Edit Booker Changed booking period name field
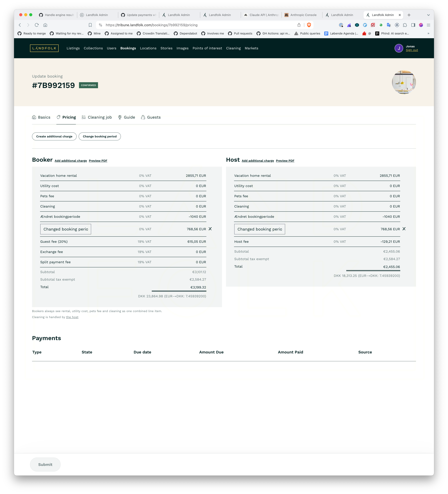The height and width of the screenshot is (494, 448). coord(66,229)
